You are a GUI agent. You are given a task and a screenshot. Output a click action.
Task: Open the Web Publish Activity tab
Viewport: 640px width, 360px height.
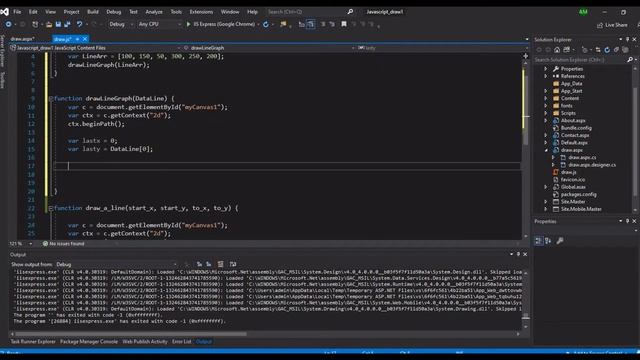click(145, 342)
